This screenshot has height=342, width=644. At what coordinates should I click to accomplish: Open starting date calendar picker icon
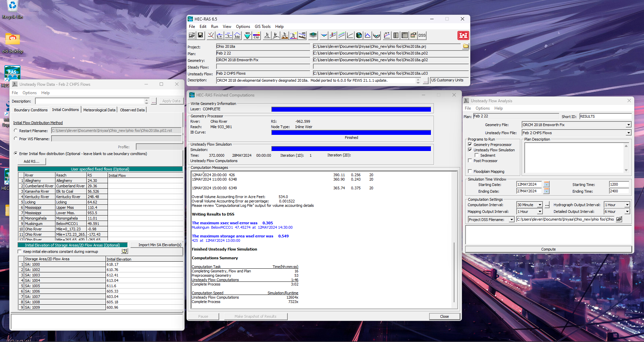547,184
